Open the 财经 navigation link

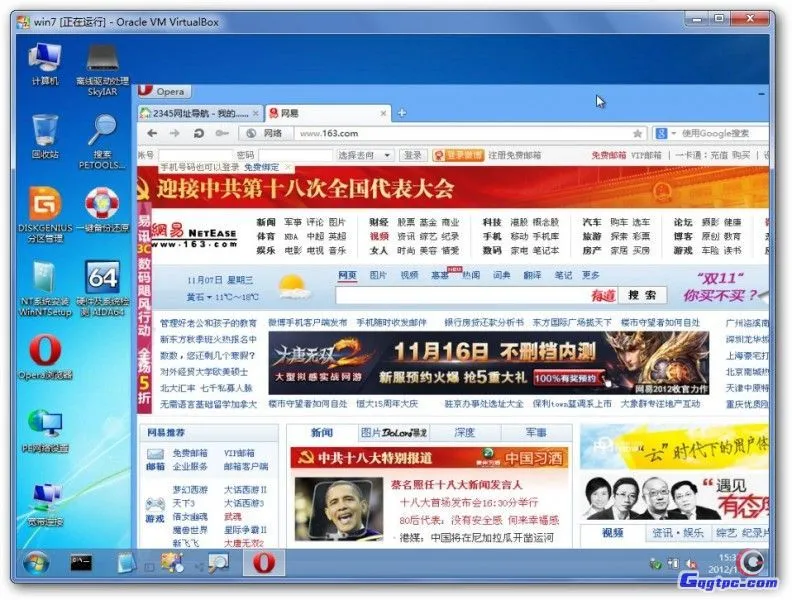[379, 222]
